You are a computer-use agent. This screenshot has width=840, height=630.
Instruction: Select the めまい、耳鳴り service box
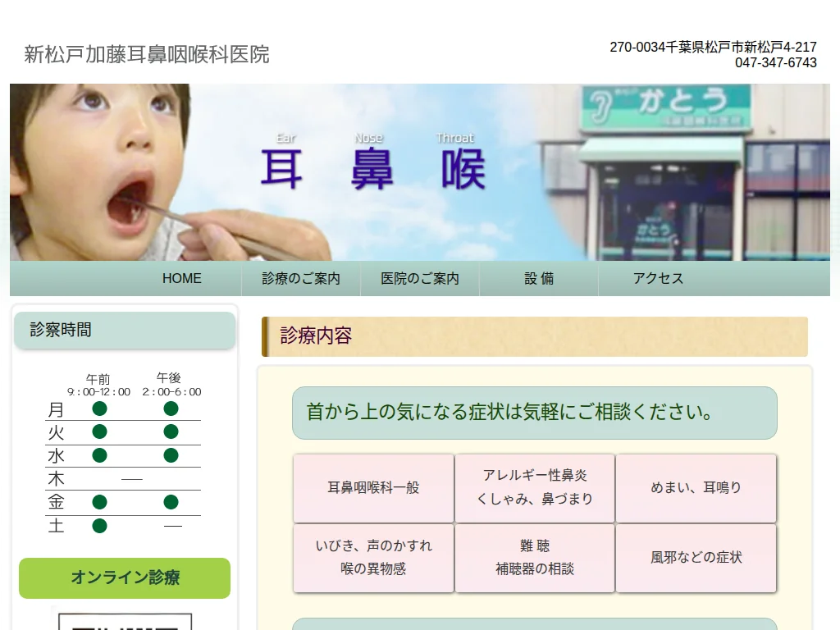coord(696,488)
